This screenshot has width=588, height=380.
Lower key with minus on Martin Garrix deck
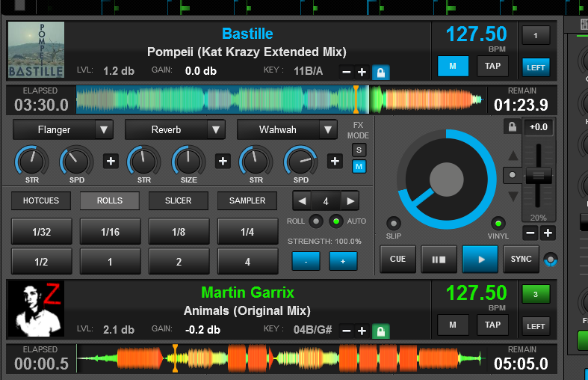347,331
